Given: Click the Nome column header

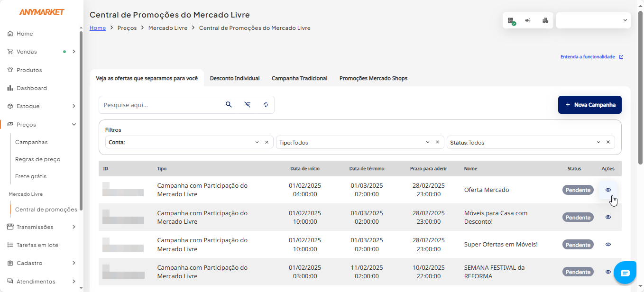Looking at the screenshot, I should (470, 169).
